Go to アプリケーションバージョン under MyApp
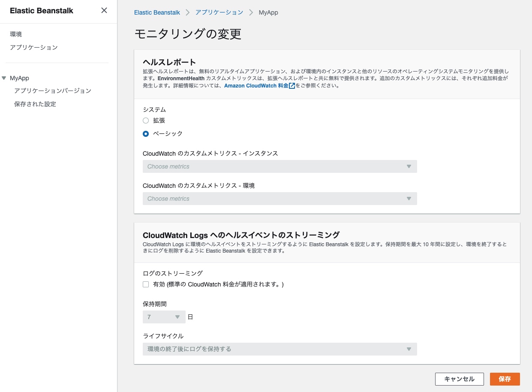 pyautogui.click(x=52, y=91)
